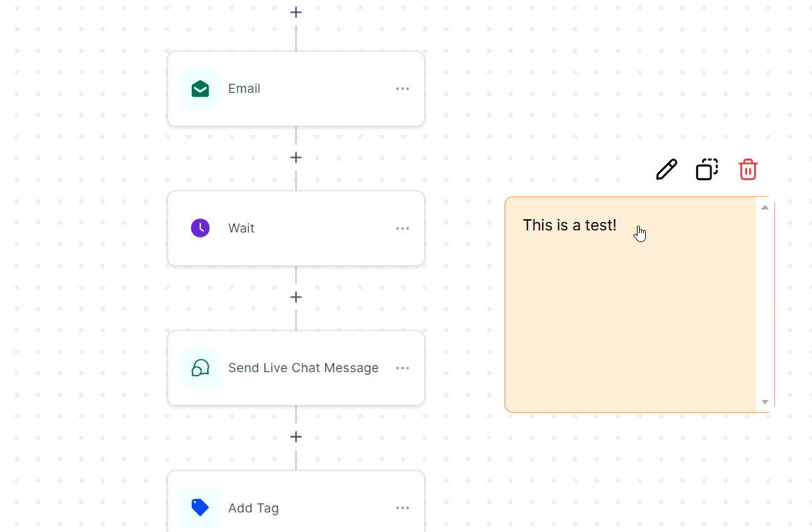The height and width of the screenshot is (532, 812).
Task: Open the Add Tag options menu
Action: coord(403,508)
